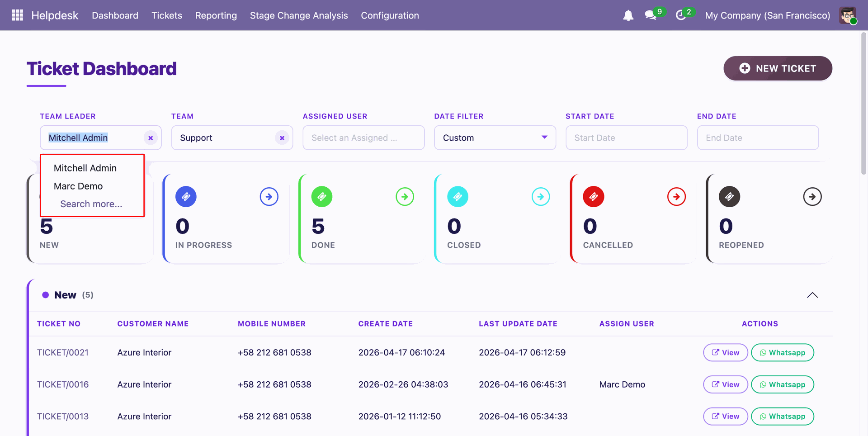Click the page vertical scrollbar

tap(863, 103)
